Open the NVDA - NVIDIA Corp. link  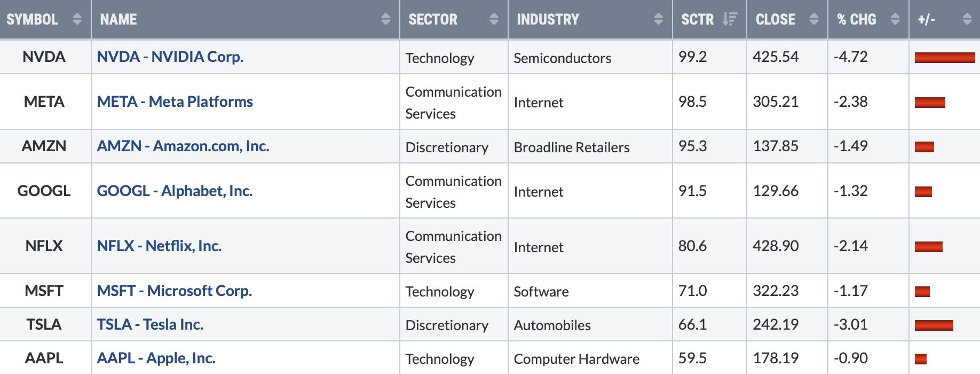[x=170, y=57]
